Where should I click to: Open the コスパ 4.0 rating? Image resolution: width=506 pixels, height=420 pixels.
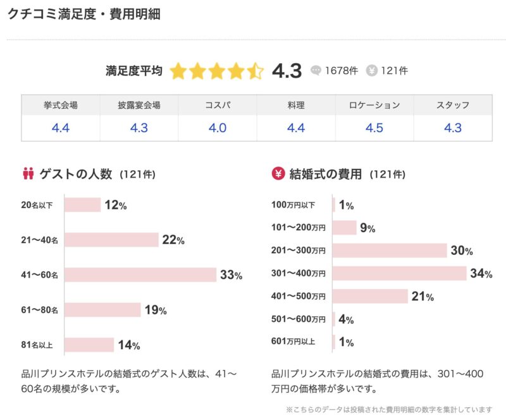point(218,128)
